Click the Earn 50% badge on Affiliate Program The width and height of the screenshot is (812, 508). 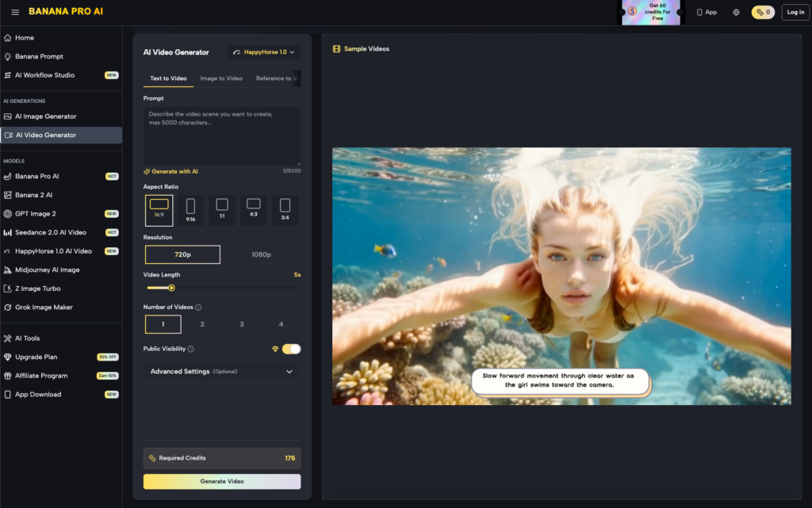point(108,376)
